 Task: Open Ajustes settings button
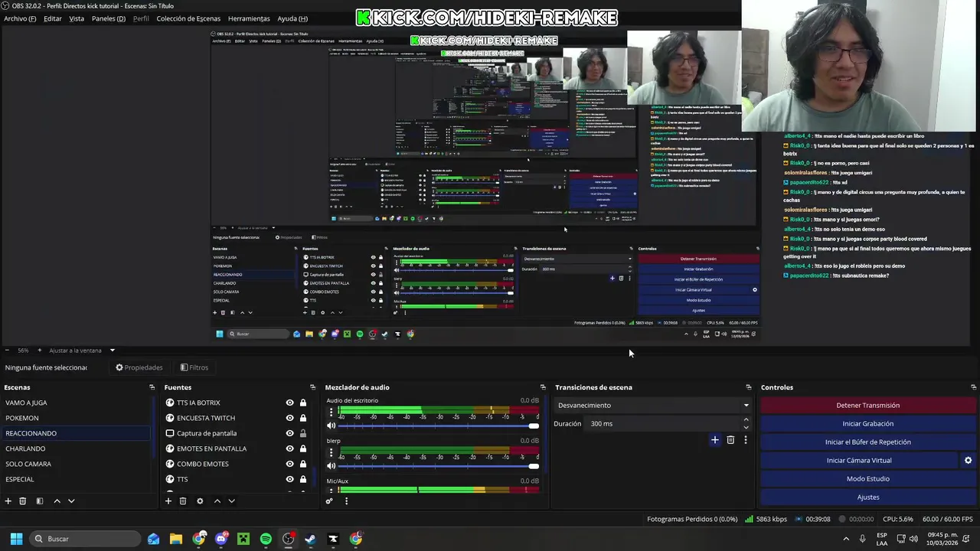coord(867,497)
